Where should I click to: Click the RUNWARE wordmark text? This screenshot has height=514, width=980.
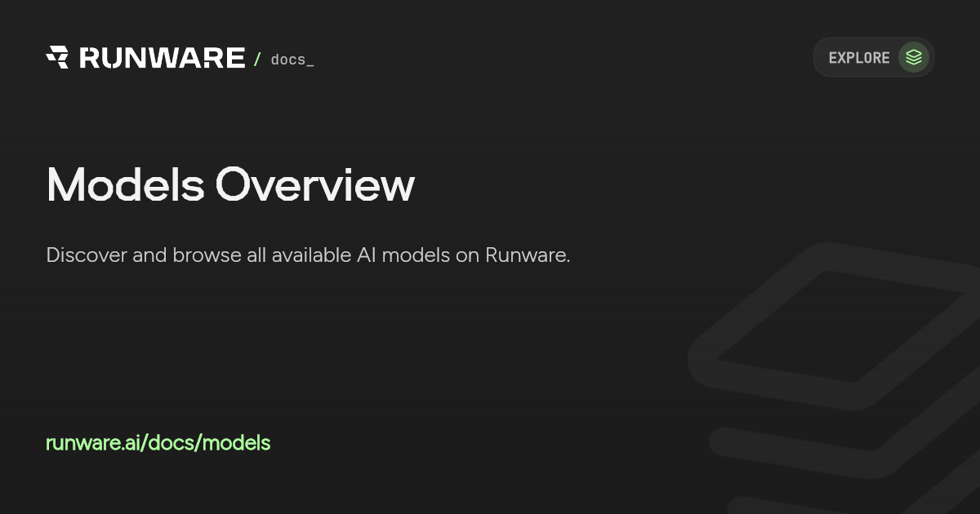(162, 58)
